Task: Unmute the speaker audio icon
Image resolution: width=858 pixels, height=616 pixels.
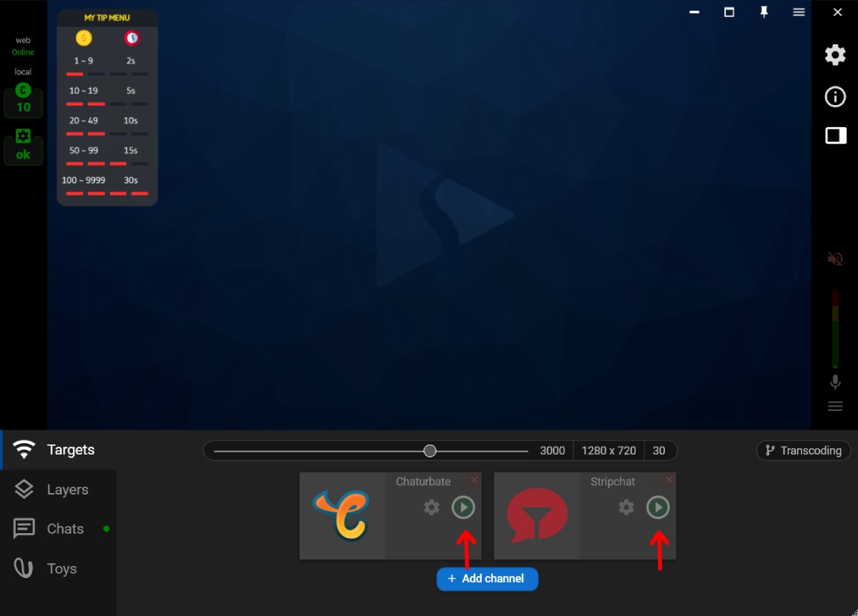Action: tap(835, 259)
